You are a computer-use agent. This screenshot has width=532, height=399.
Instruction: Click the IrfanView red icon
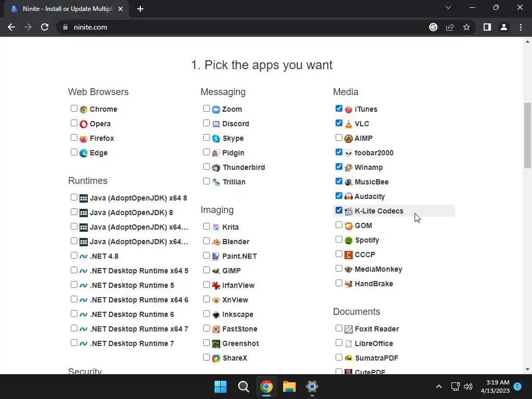216,285
